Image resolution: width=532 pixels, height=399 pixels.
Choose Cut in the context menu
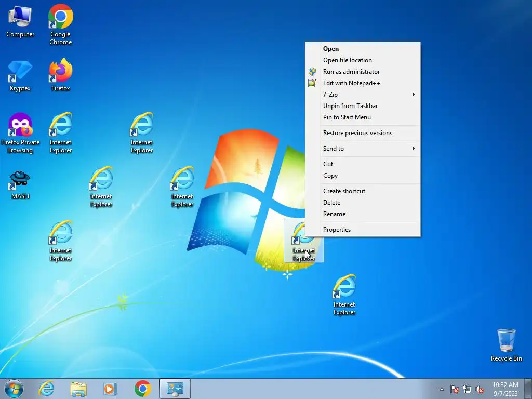[363, 164]
